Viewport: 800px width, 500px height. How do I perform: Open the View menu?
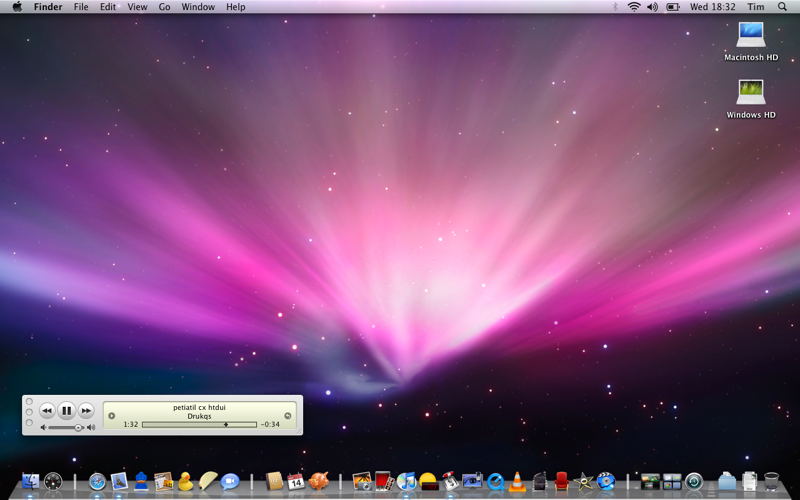137,7
